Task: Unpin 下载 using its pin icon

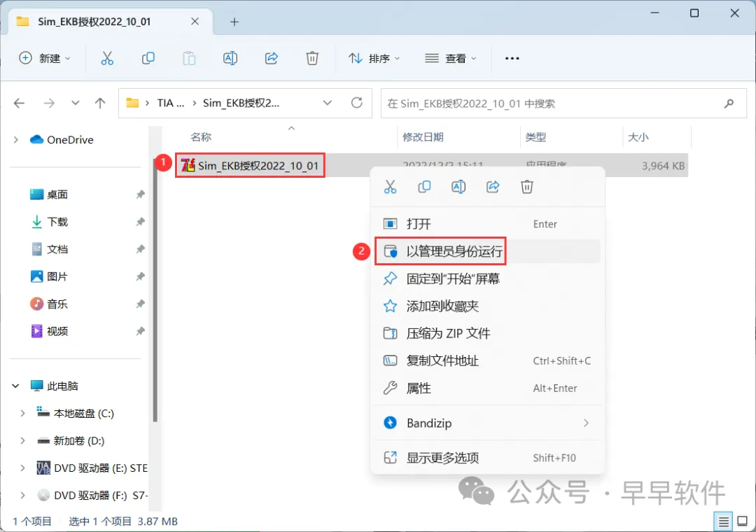Action: point(140,222)
